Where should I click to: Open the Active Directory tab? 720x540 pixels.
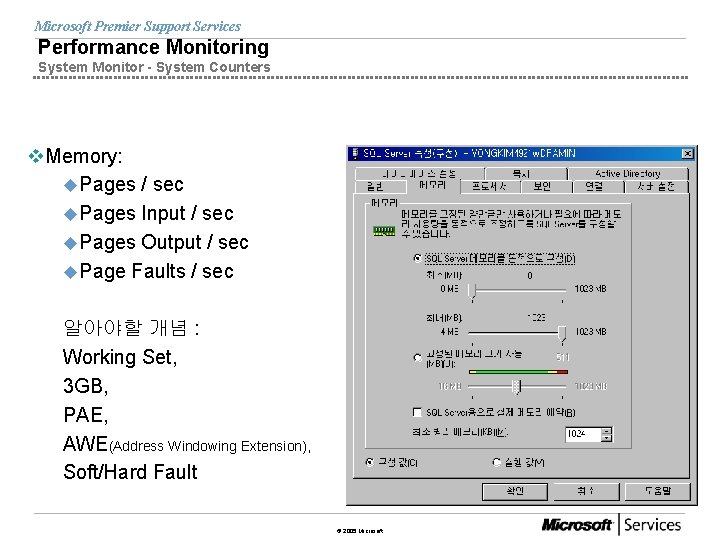628,174
